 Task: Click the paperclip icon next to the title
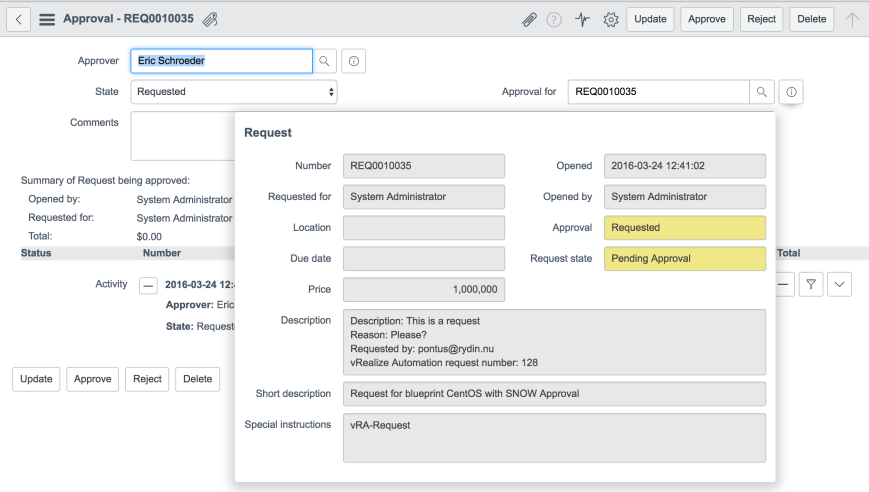click(x=210, y=19)
